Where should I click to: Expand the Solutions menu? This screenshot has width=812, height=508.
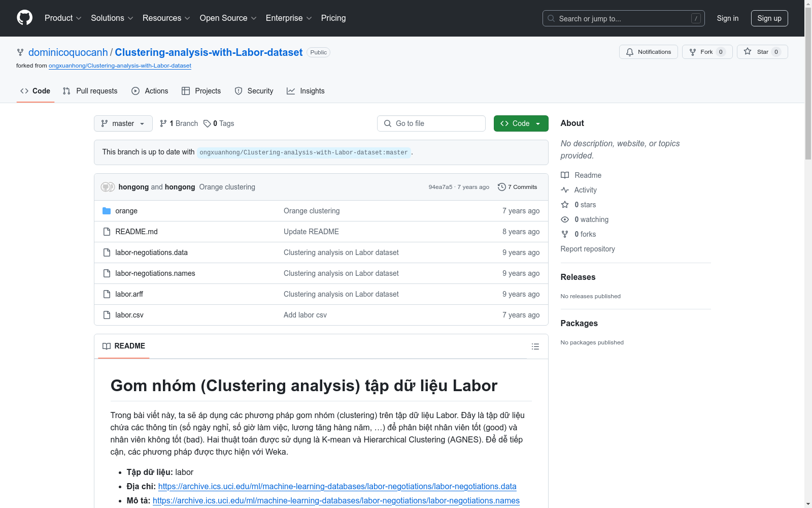112,18
